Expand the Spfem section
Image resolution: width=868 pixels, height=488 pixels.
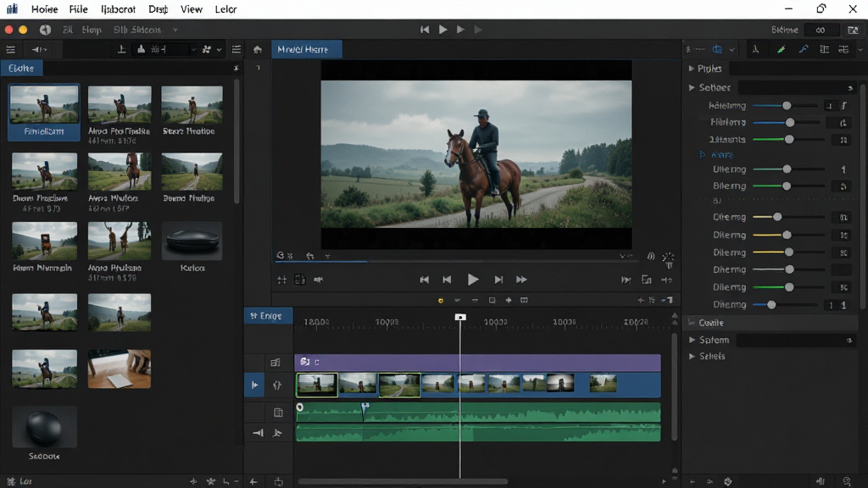click(692, 340)
